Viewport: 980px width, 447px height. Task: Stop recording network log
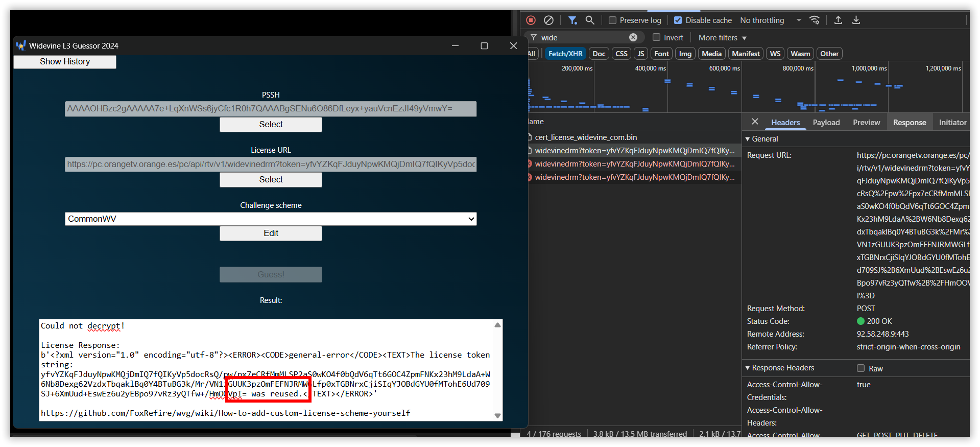[531, 20]
